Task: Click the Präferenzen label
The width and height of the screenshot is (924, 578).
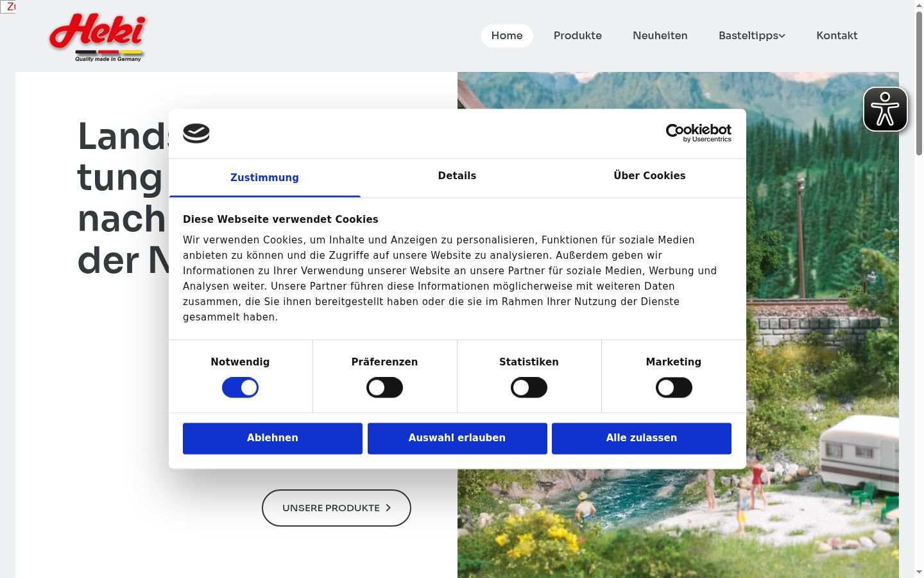Action: pyautogui.click(x=384, y=362)
